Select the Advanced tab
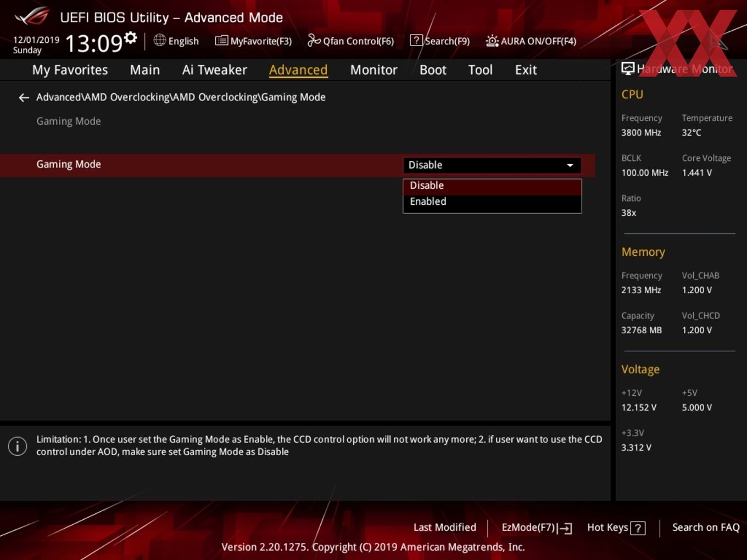Viewport: 747px width, 560px height. click(298, 70)
